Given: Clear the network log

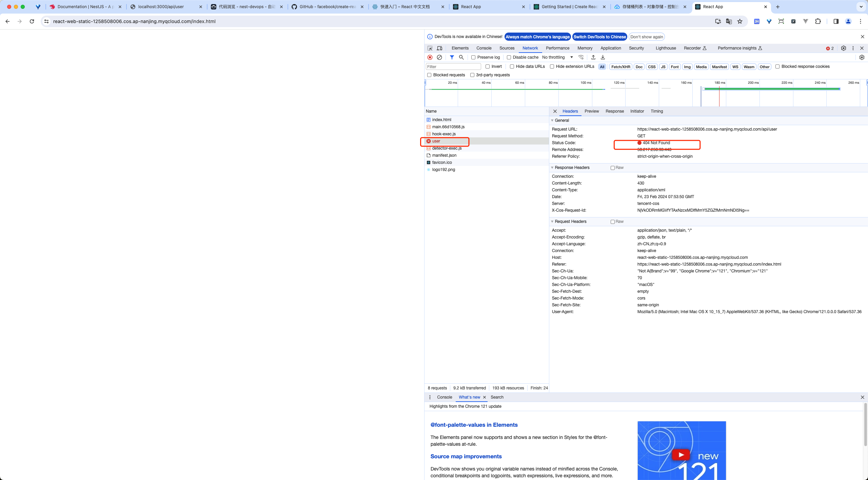Looking at the screenshot, I should coord(439,57).
